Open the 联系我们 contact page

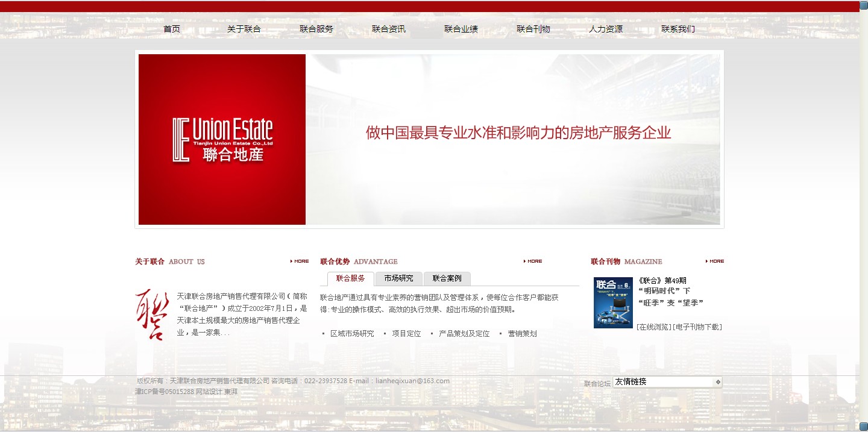(x=678, y=29)
